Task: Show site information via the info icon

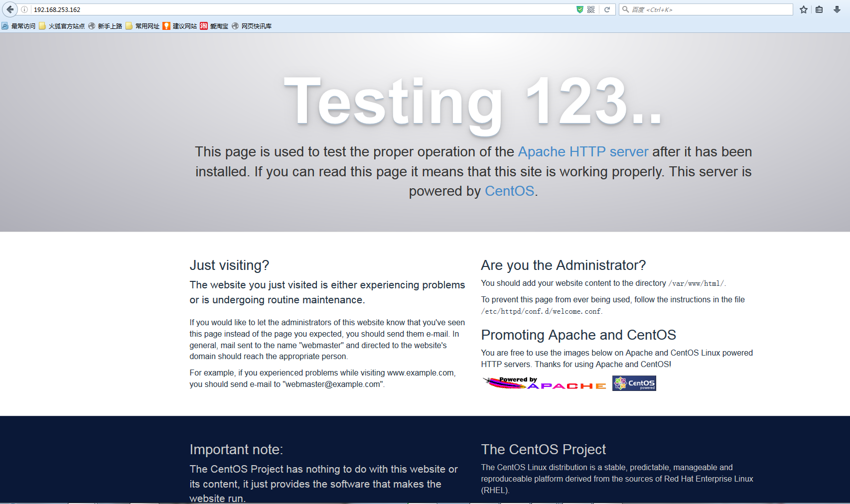Action: (24, 9)
